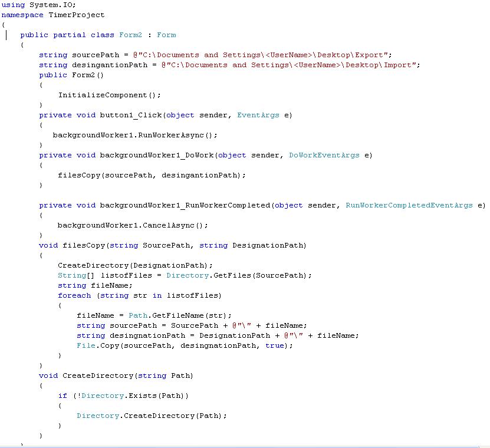Click the 'public Form2()' constructor line
The image size is (490, 448).
[71, 75]
